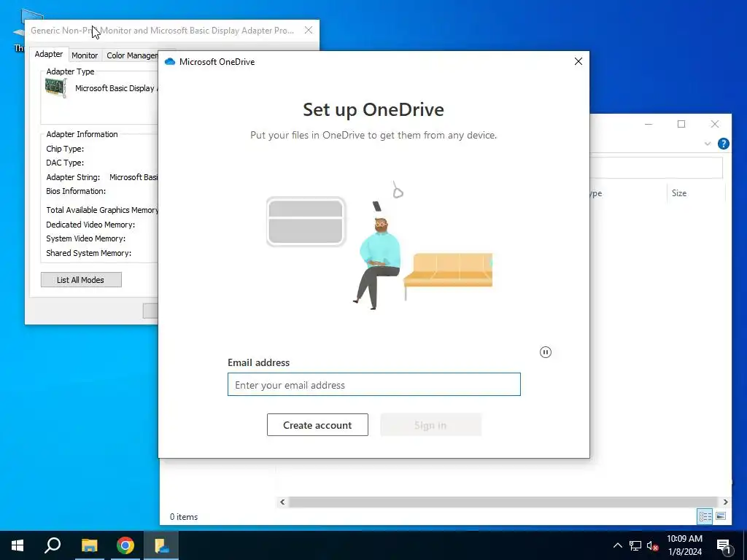Image resolution: width=747 pixels, height=560 pixels.
Task: Open the notification center icon
Action: pos(724,546)
